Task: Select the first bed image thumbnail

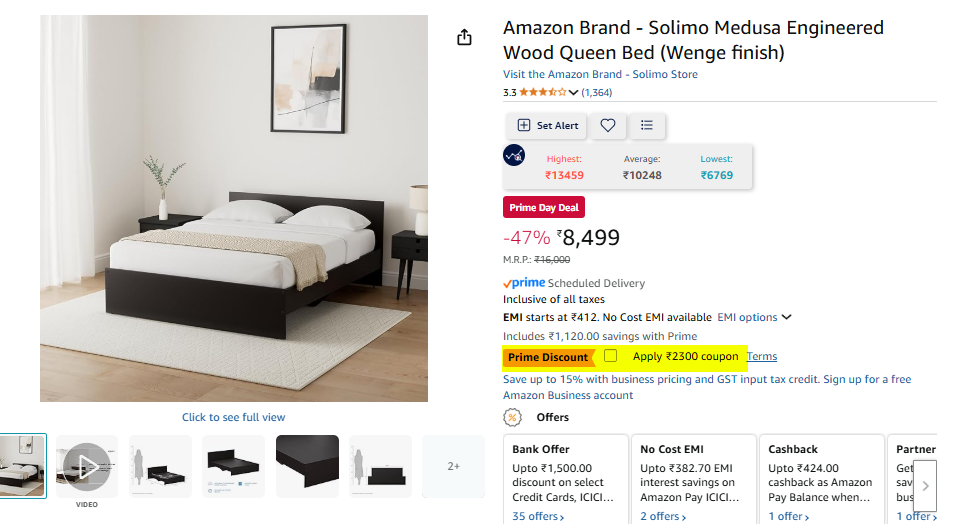Action: [22, 465]
